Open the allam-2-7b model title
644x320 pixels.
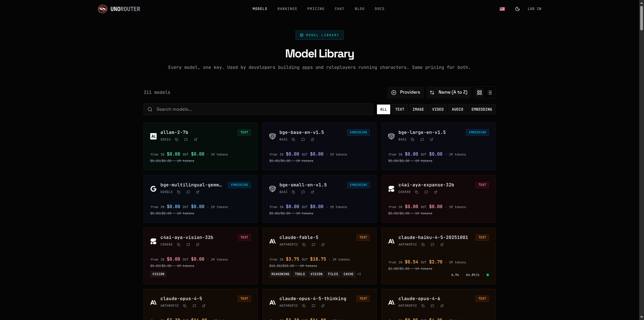click(174, 132)
